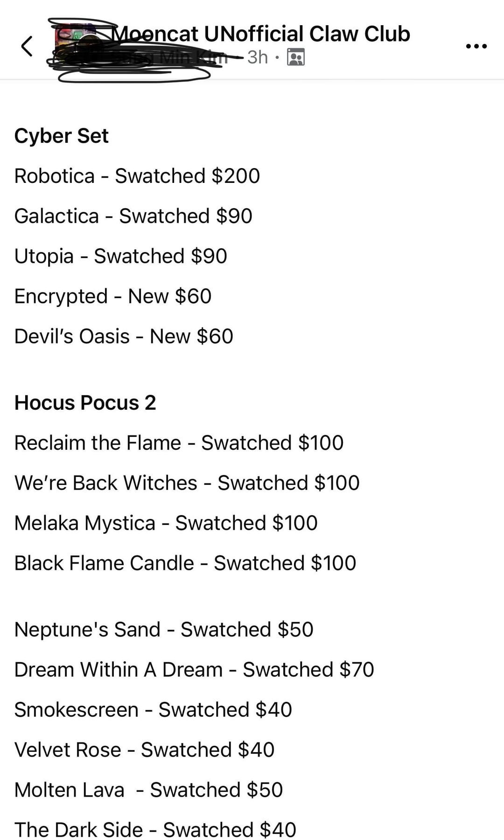Viewport: 504px width, 840px height.
Task: Open Mooncat UNofficial Claw Club group
Action: [260, 34]
